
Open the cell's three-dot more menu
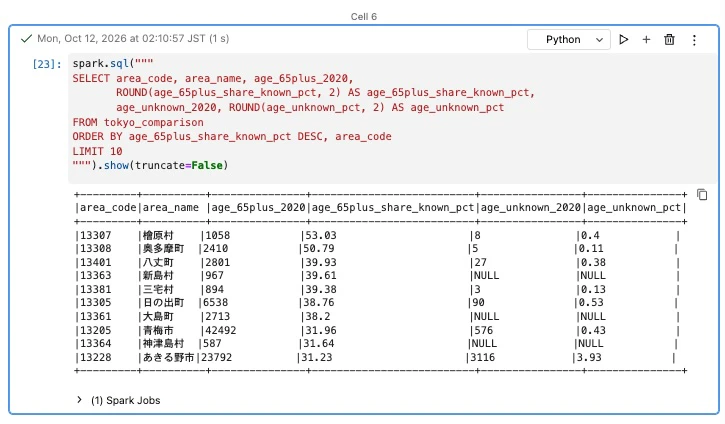[x=694, y=40]
